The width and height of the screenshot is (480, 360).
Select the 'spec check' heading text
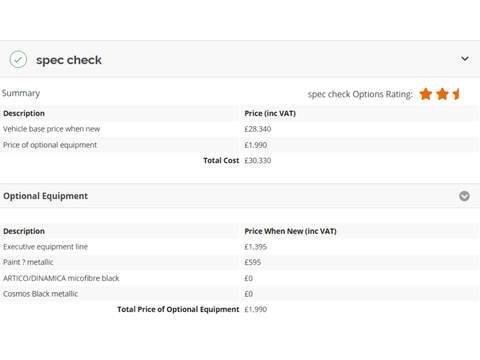point(69,60)
